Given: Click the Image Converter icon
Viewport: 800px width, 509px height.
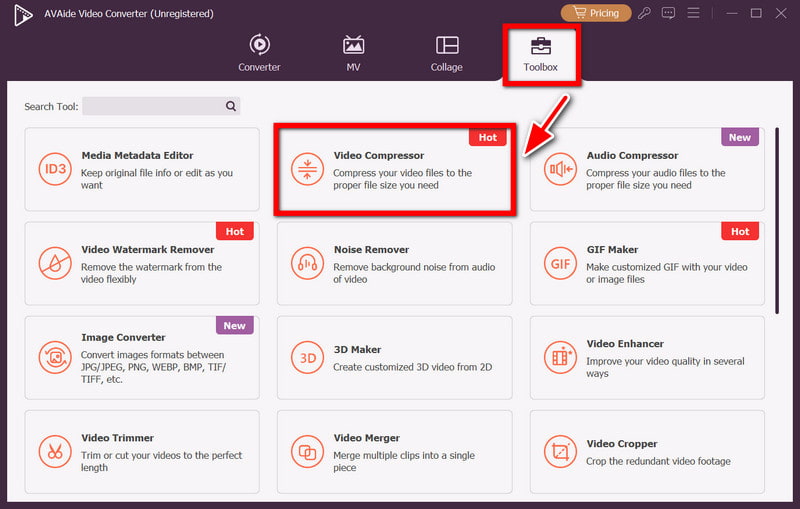Looking at the screenshot, I should pyautogui.click(x=54, y=357).
